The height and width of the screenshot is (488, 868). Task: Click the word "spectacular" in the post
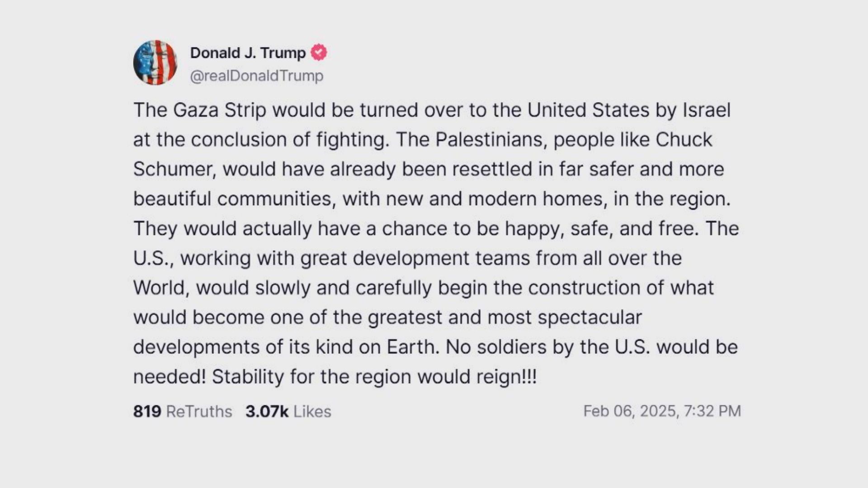point(590,317)
